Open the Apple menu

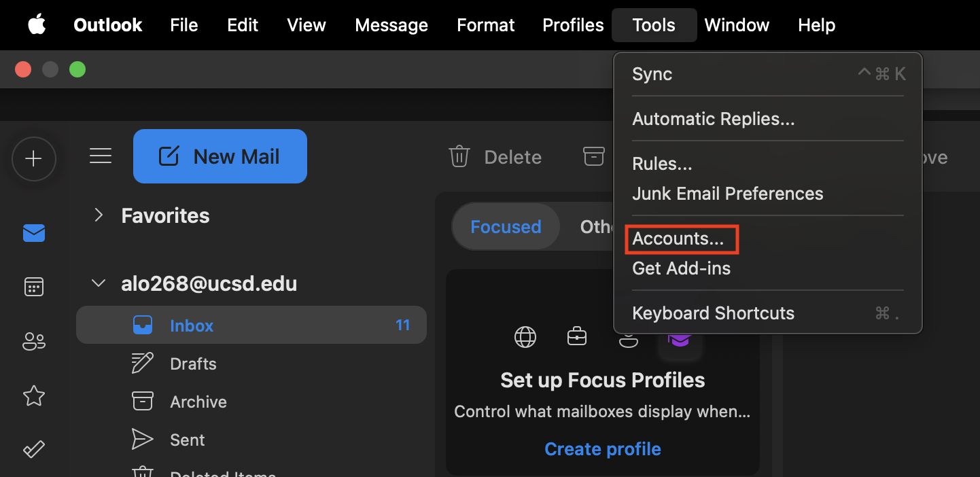coord(37,25)
